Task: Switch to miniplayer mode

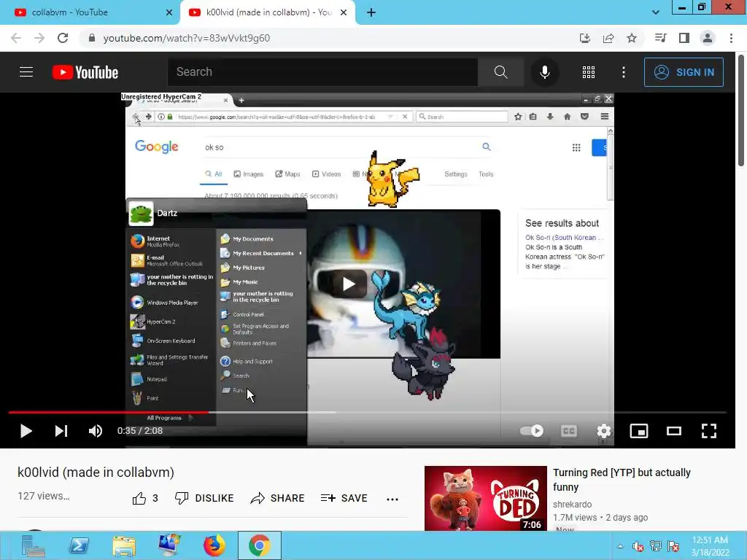Action: (639, 431)
